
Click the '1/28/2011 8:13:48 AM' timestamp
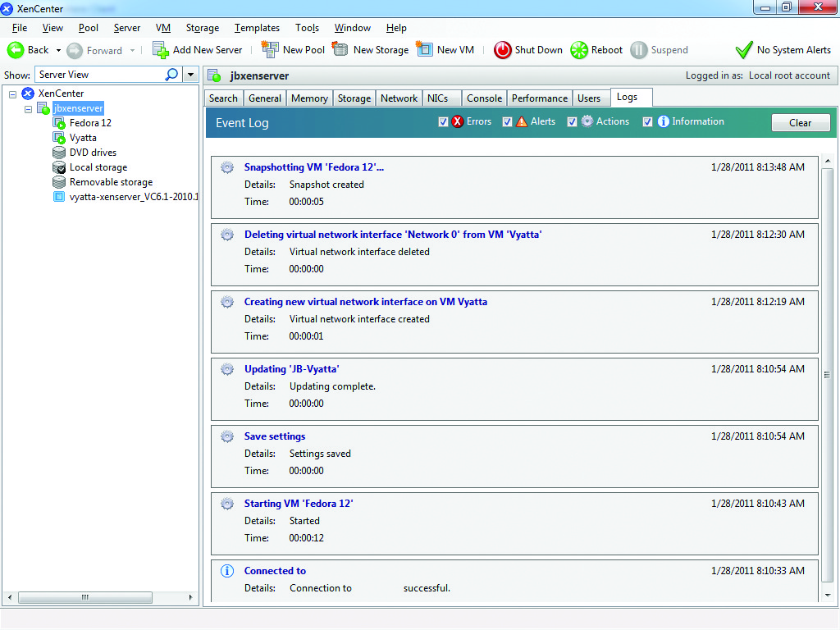pos(757,167)
